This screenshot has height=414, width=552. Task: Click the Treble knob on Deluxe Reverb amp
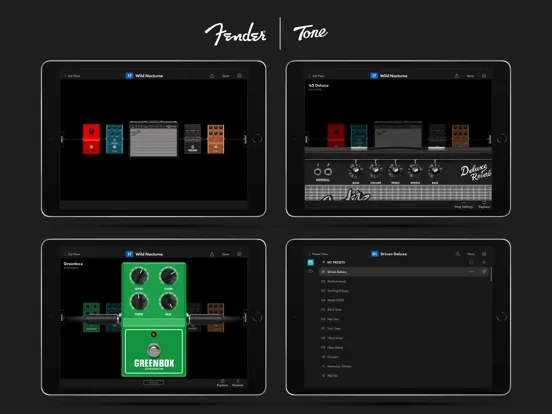pyautogui.click(x=395, y=170)
